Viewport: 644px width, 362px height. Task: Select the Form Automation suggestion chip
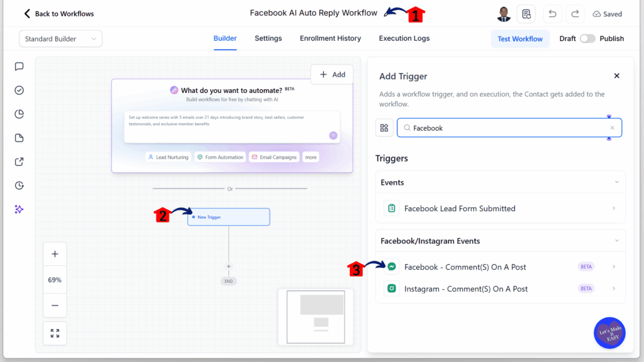pos(220,157)
